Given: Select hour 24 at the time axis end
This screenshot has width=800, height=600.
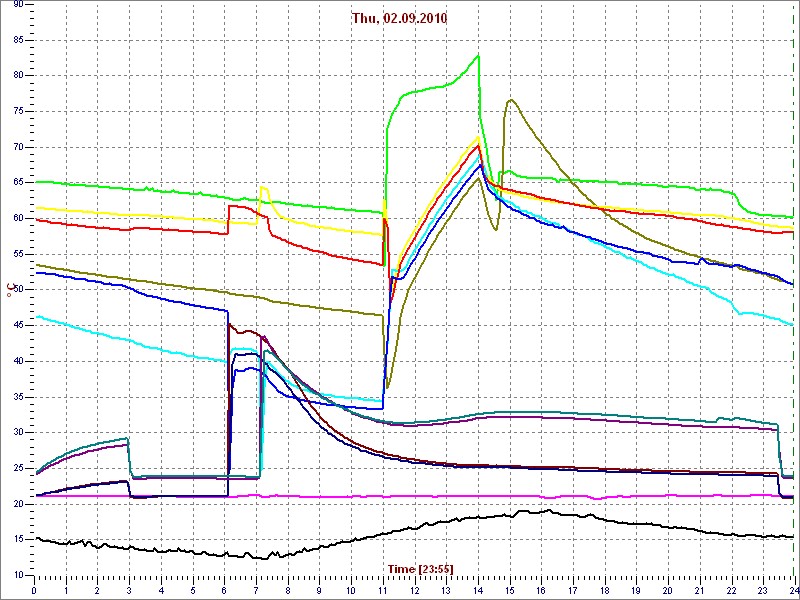Looking at the screenshot, I should pyautogui.click(x=793, y=590).
